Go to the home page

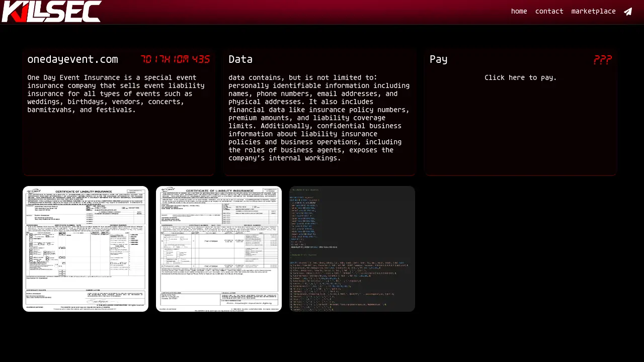(x=519, y=12)
